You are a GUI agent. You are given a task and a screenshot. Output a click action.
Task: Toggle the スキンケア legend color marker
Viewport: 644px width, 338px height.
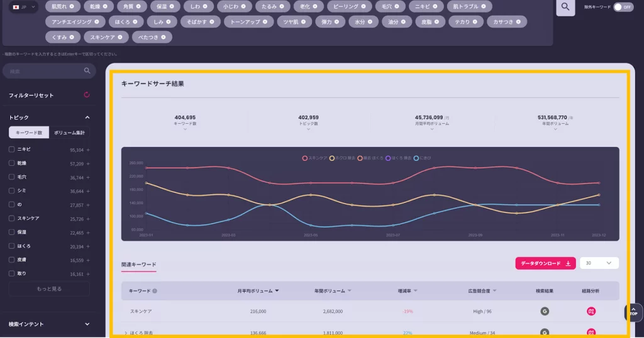305,158
